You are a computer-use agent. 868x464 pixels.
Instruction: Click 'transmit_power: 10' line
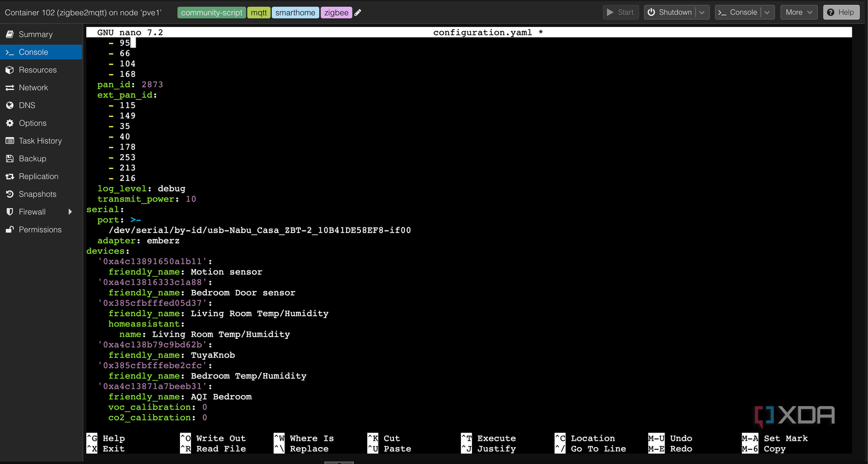click(x=146, y=199)
